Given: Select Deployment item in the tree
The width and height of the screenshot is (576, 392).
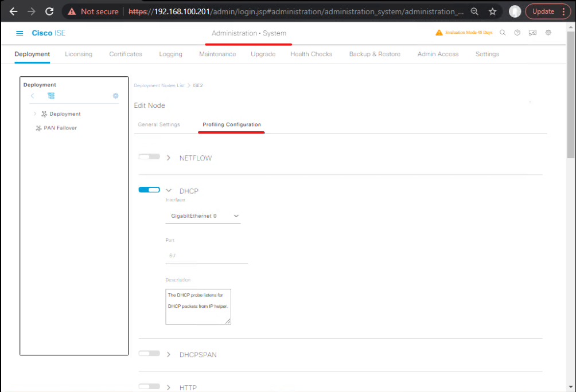Looking at the screenshot, I should coord(65,114).
